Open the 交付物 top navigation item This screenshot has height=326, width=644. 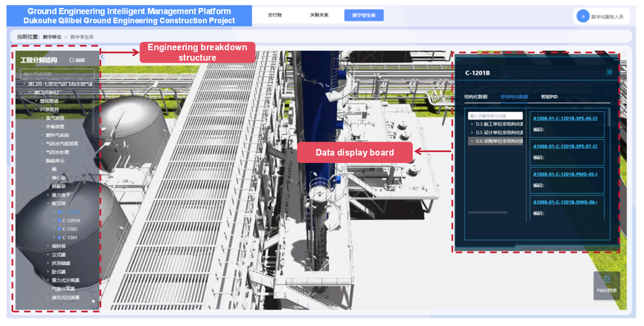275,15
